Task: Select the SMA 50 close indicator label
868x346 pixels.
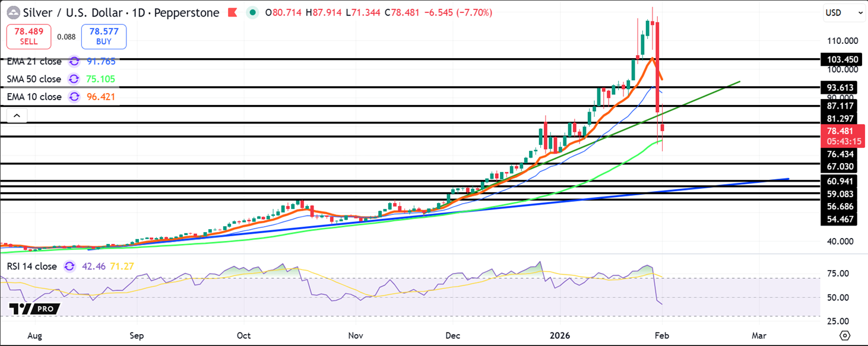Action: point(34,79)
